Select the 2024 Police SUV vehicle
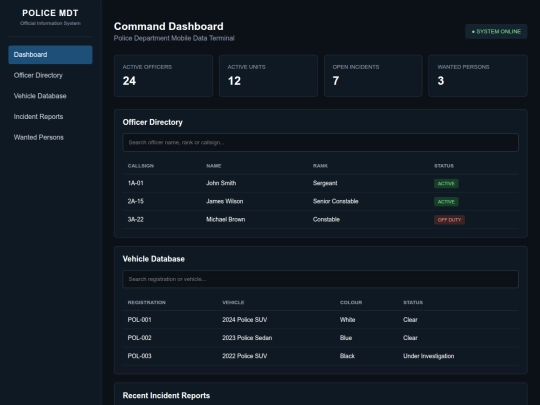The height and width of the screenshot is (405, 540). click(x=245, y=320)
